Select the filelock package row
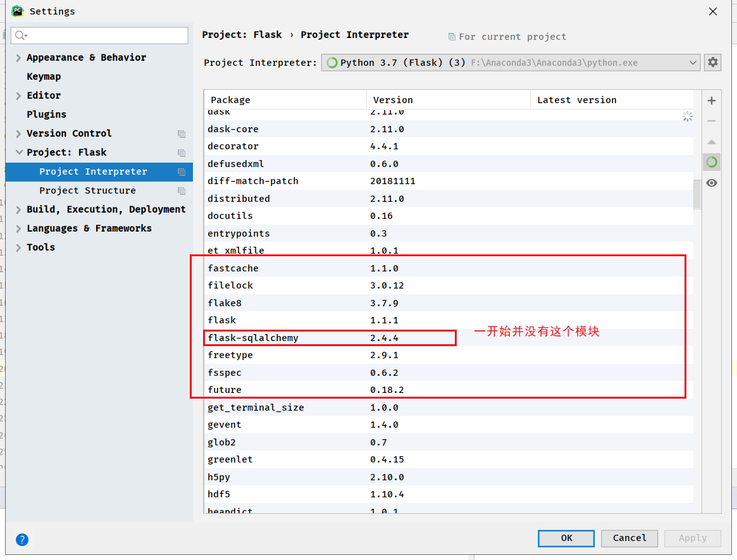 449,285
